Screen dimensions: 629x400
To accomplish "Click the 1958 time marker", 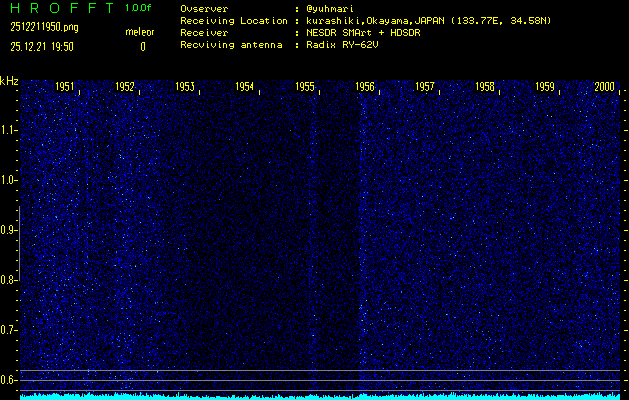I will tap(485, 87).
